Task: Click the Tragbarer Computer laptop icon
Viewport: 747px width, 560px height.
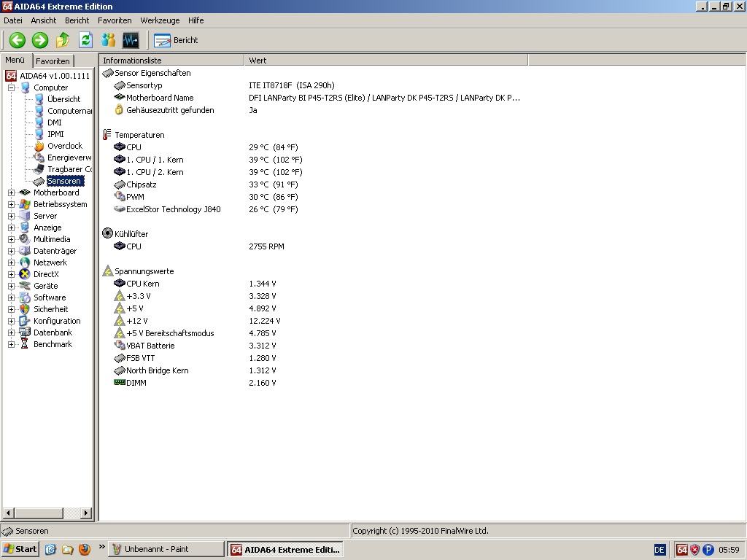Action: [39, 169]
